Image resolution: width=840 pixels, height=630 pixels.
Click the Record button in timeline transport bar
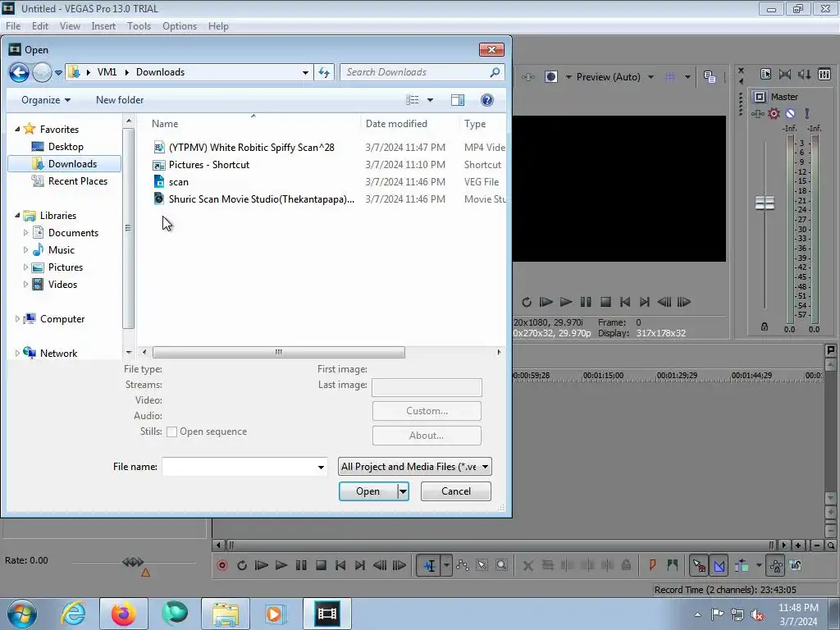coord(221,565)
